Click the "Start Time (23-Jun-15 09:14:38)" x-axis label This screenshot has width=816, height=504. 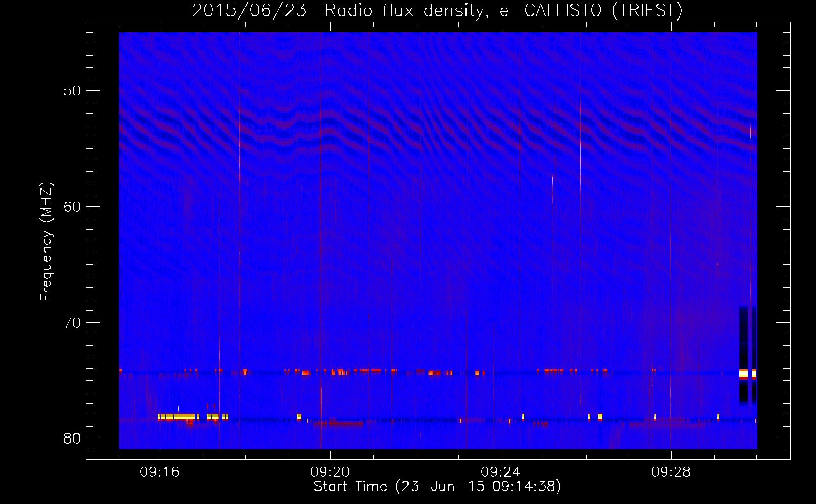coord(437,487)
